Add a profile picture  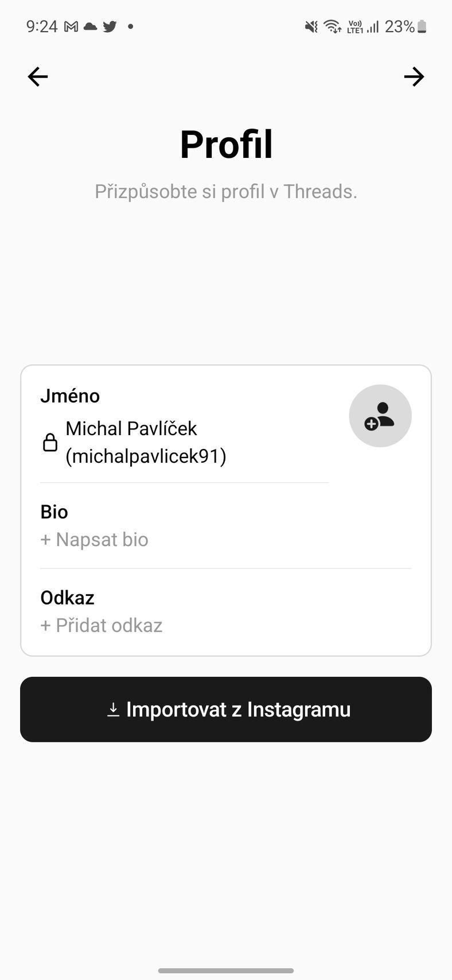(380, 416)
